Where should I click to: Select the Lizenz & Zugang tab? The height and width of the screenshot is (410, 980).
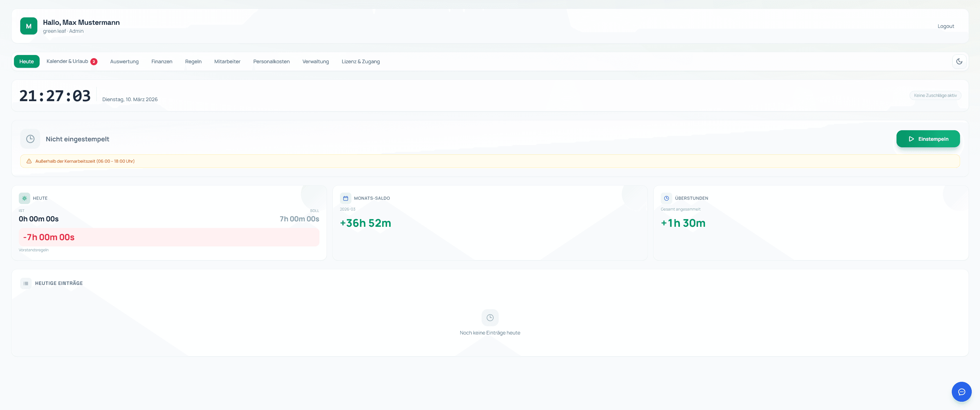point(360,62)
